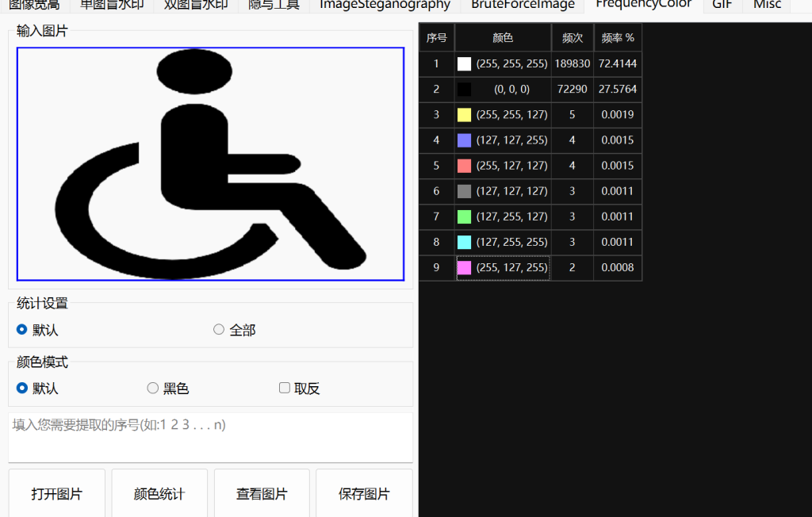Run 颜色统计 color statistics
This screenshot has height=517, width=812.
point(159,494)
